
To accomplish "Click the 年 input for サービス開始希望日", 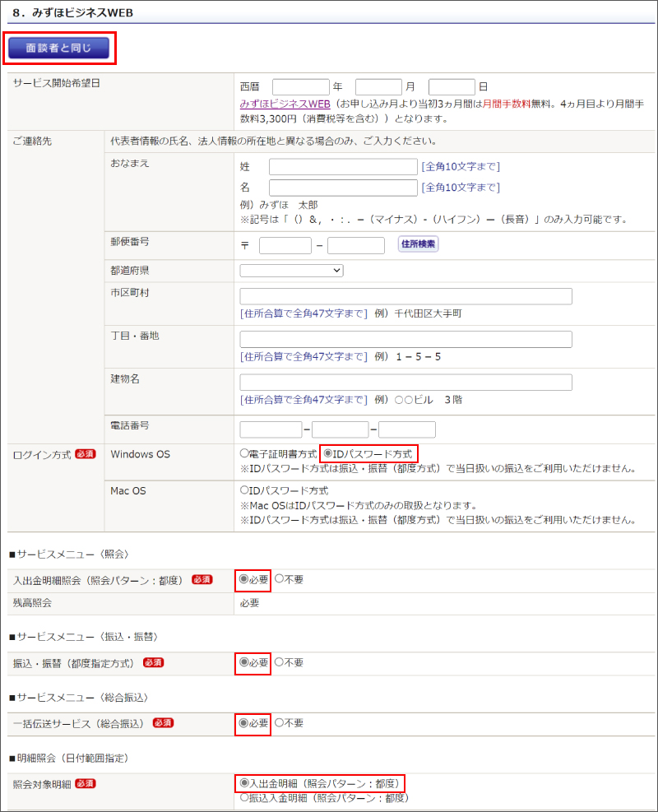I will click(x=301, y=87).
